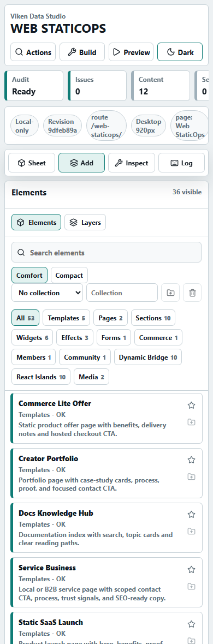
Task: Click the Revision 9dfeb89a chip
Action: pos(62,126)
